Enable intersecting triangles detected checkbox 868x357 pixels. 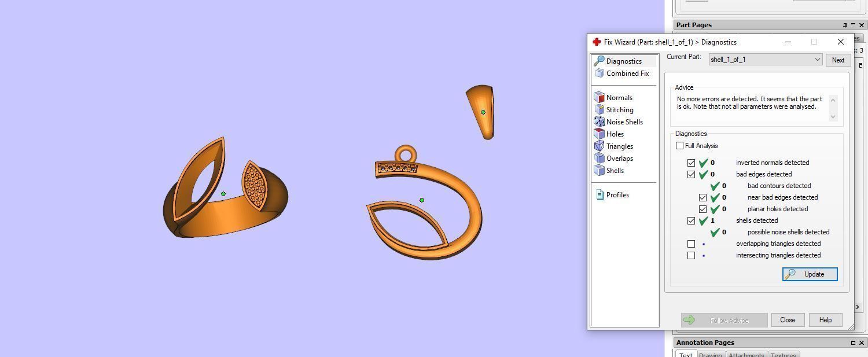[x=691, y=255]
